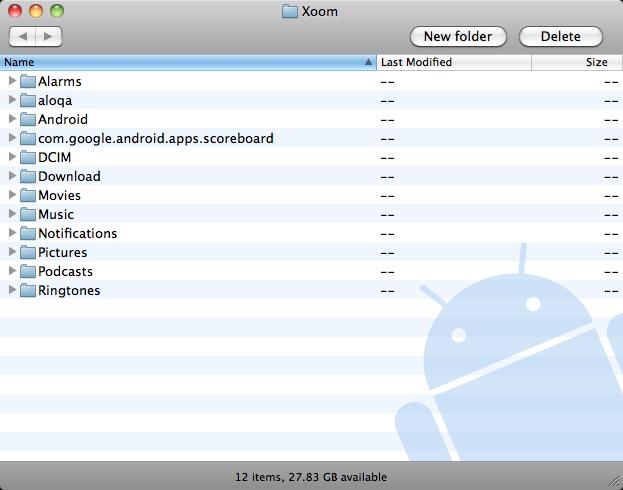623x490 pixels.
Task: Select com.google.android.apps.scoreboard folder name
Action: 156,138
